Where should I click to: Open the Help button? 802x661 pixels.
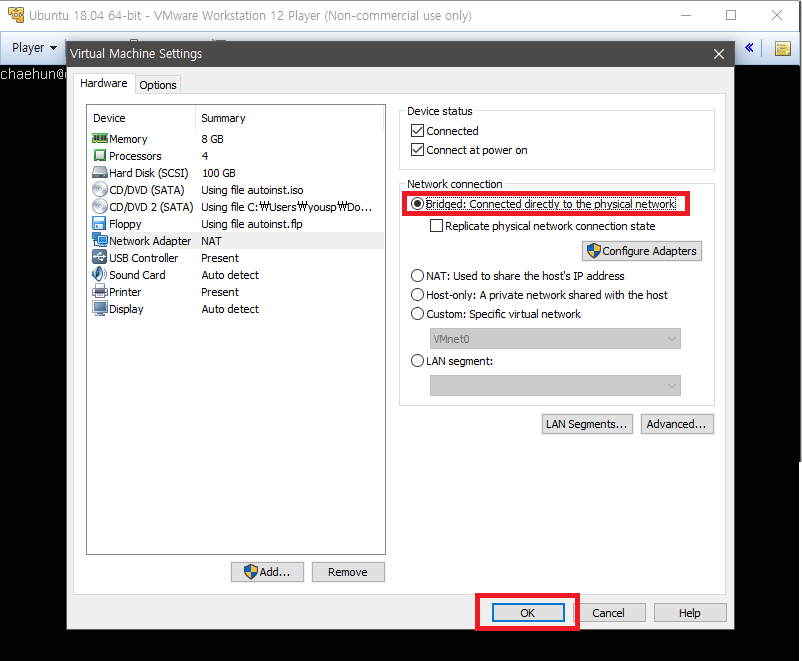click(x=689, y=612)
